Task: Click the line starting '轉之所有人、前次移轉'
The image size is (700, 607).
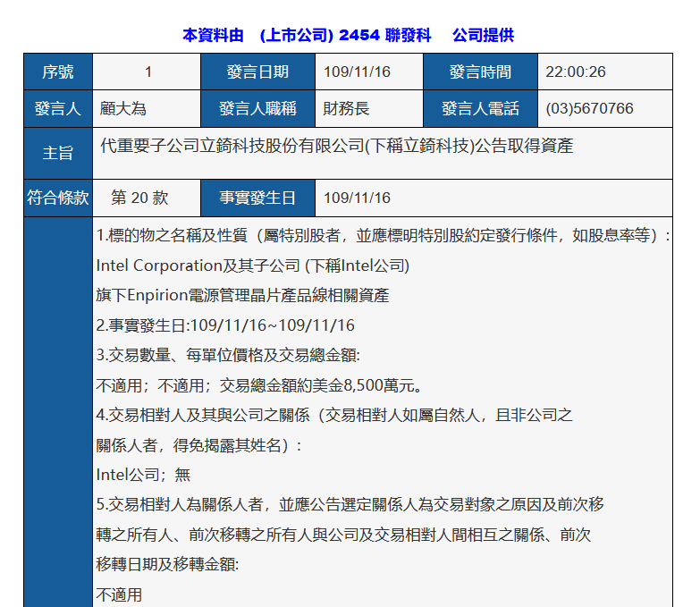Action: [x=343, y=535]
